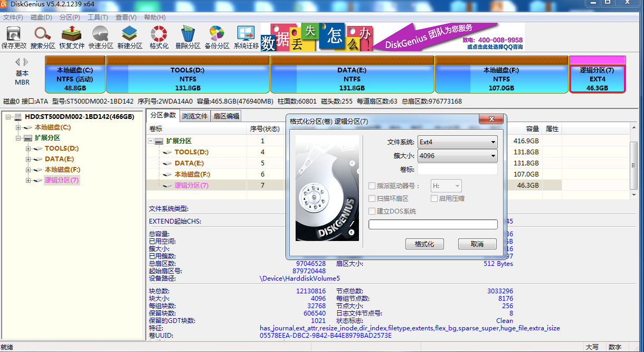The height and width of the screenshot is (352, 644).
Task: Open the 文件系统 dropdown showing Ext4
Action: coord(457,142)
